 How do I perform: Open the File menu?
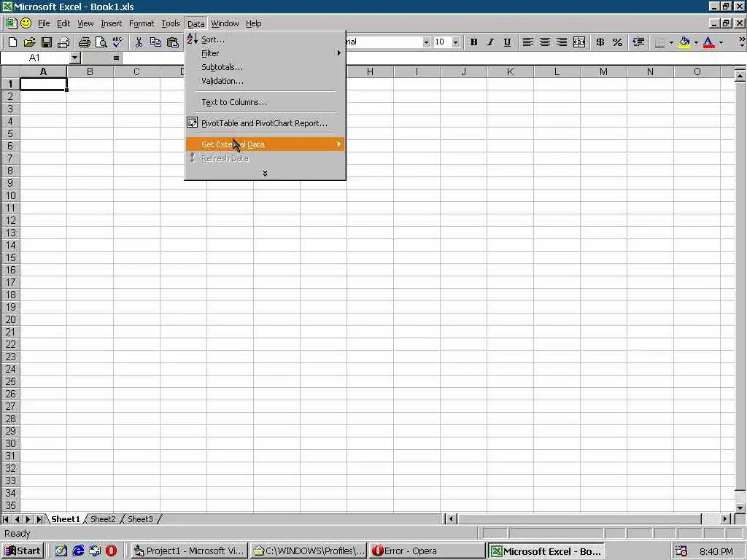click(44, 23)
